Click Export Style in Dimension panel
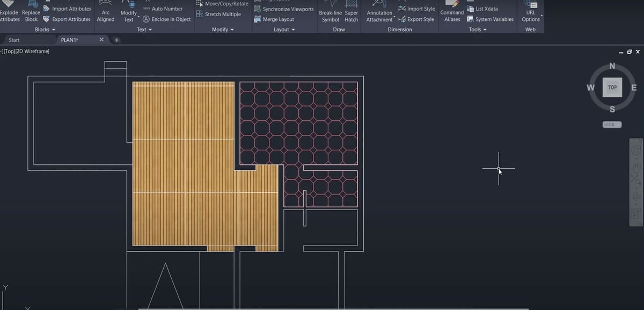The image size is (644, 310). click(416, 19)
